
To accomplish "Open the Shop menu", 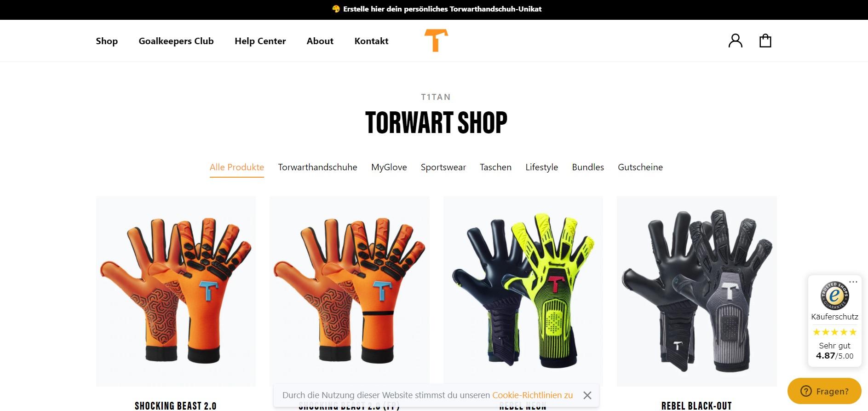I will point(107,41).
